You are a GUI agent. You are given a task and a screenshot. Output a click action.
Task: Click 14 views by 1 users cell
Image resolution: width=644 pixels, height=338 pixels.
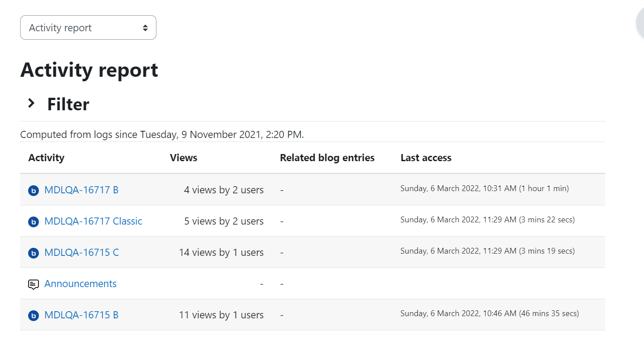click(221, 252)
